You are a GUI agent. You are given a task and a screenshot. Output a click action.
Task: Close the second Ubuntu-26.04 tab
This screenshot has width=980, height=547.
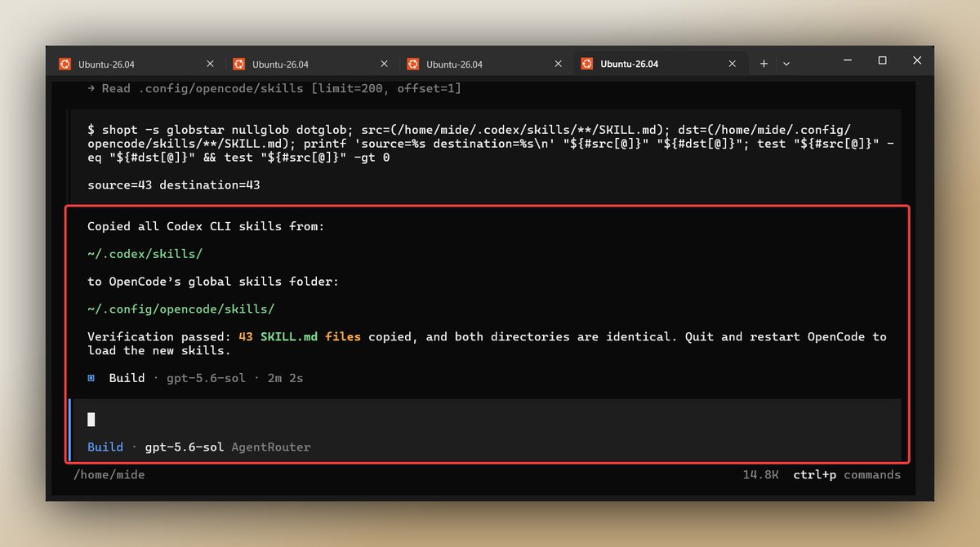[x=384, y=64]
